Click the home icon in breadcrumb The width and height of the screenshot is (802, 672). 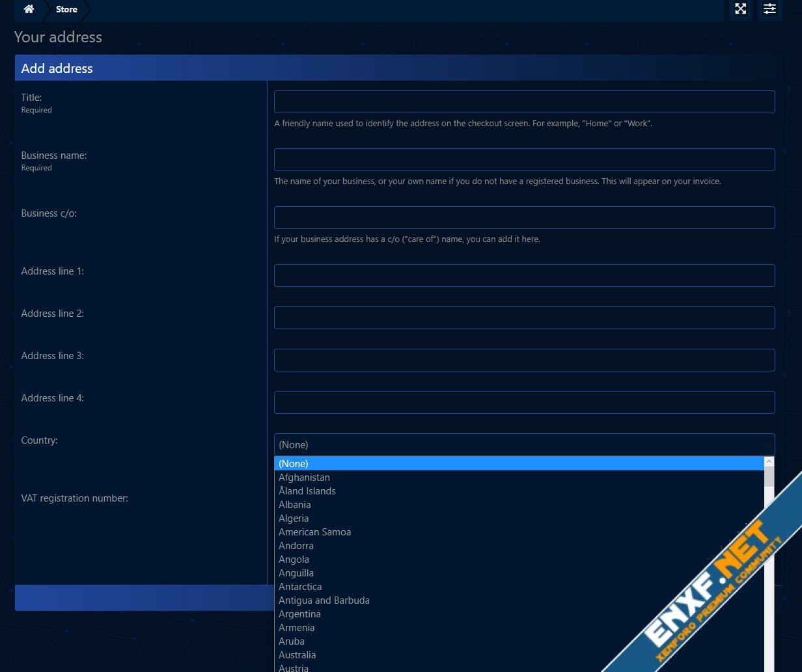[29, 9]
